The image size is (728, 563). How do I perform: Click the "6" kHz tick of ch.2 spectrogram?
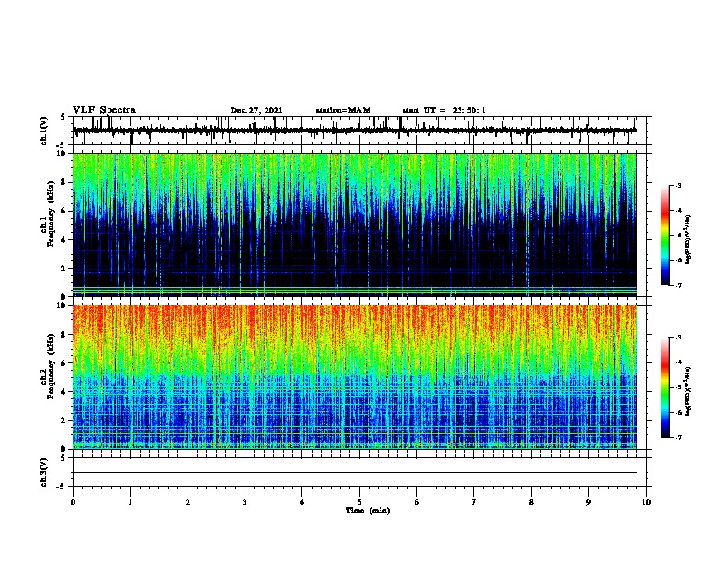click(x=64, y=363)
